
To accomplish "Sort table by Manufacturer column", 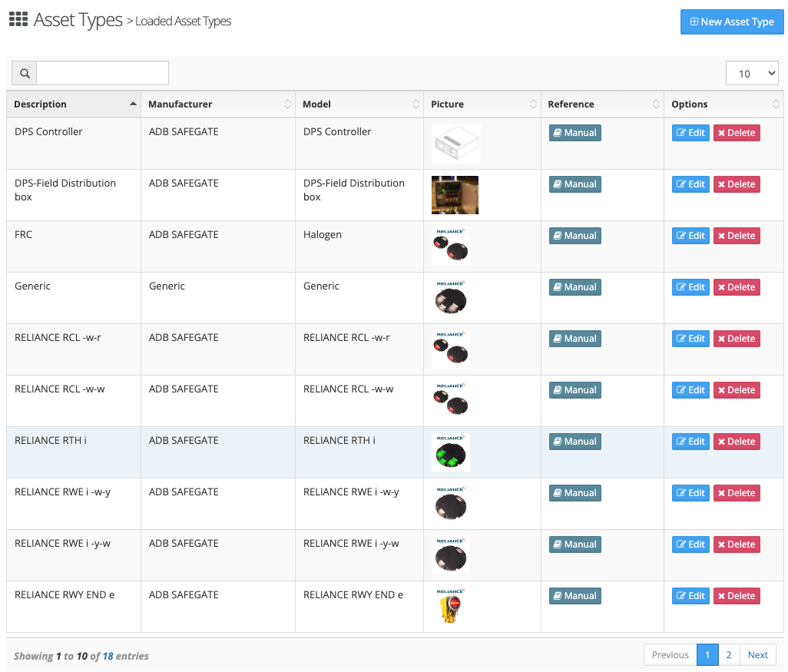I will pyautogui.click(x=218, y=104).
